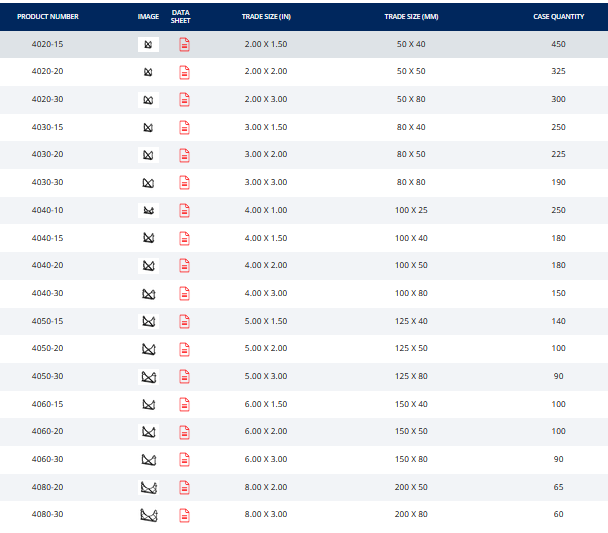This screenshot has width=608, height=533.
Task: Click product number 4060-30
Action: click(x=48, y=459)
